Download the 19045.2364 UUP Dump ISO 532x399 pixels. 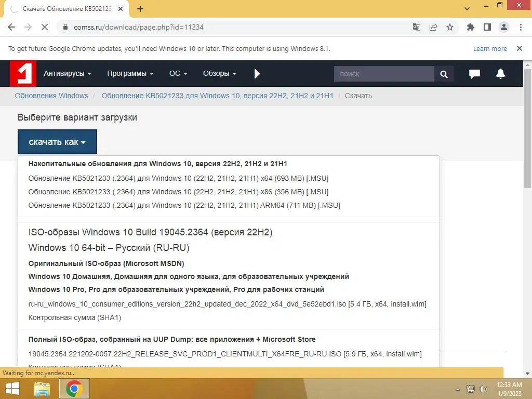tap(225, 354)
